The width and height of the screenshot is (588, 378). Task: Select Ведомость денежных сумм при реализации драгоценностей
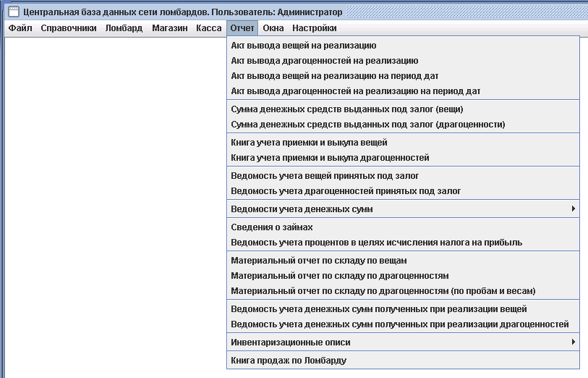click(x=403, y=324)
